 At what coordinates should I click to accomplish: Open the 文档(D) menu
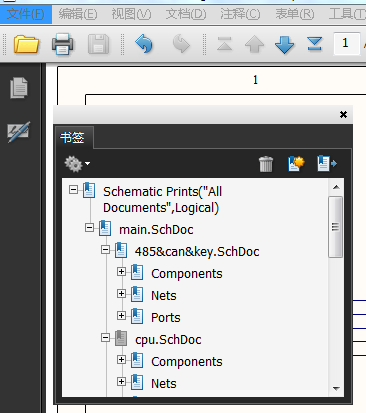(186, 14)
